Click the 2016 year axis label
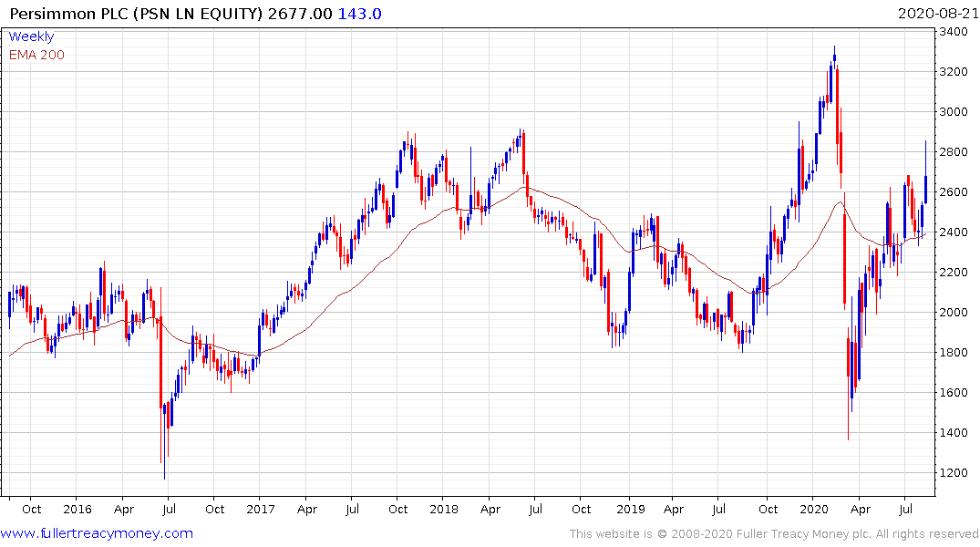The image size is (980, 547). tap(77, 509)
